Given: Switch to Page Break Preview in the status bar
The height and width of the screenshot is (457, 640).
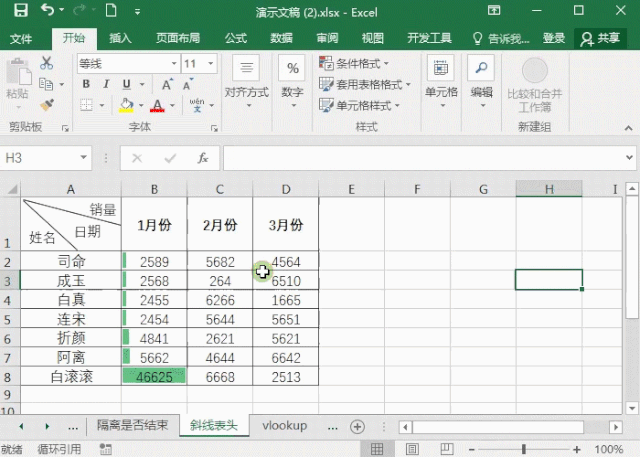Looking at the screenshot, I should tap(447, 449).
